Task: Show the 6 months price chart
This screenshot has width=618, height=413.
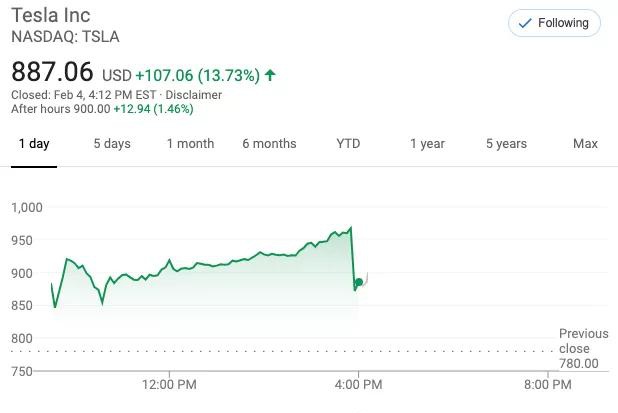Action: click(269, 144)
